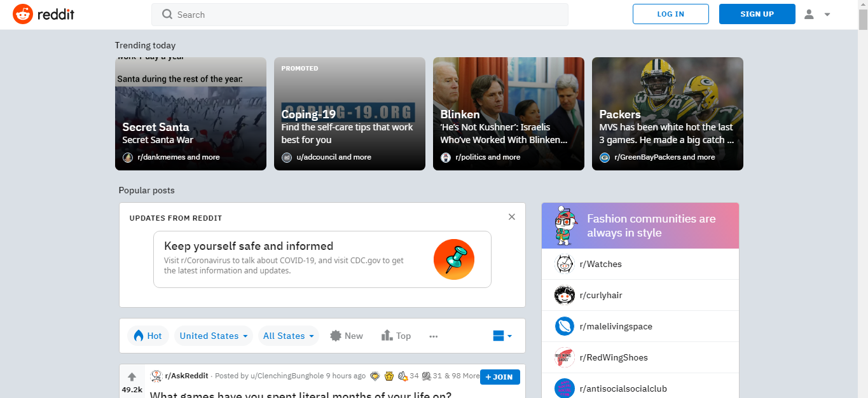
Task: Click the LOG IN button
Action: click(x=671, y=14)
